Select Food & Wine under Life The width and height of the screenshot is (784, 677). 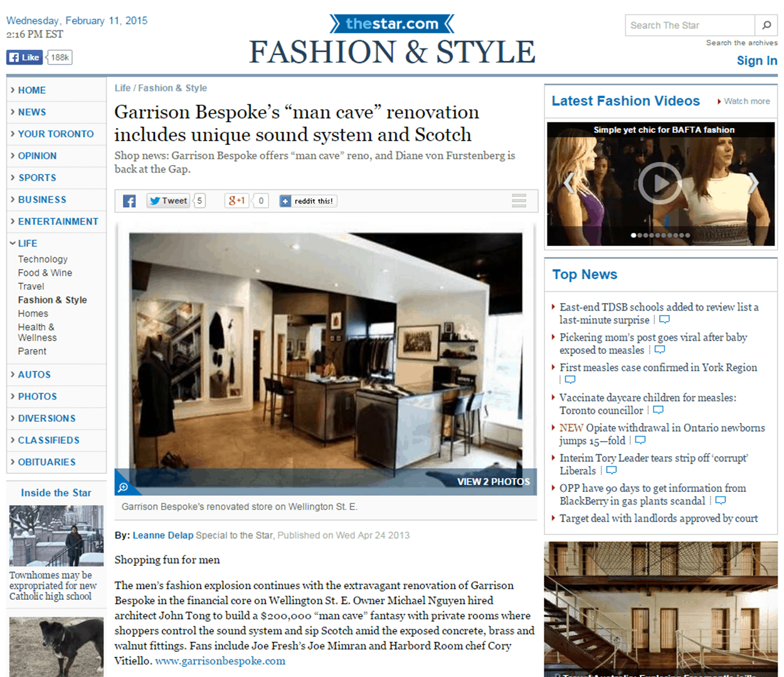click(x=45, y=273)
